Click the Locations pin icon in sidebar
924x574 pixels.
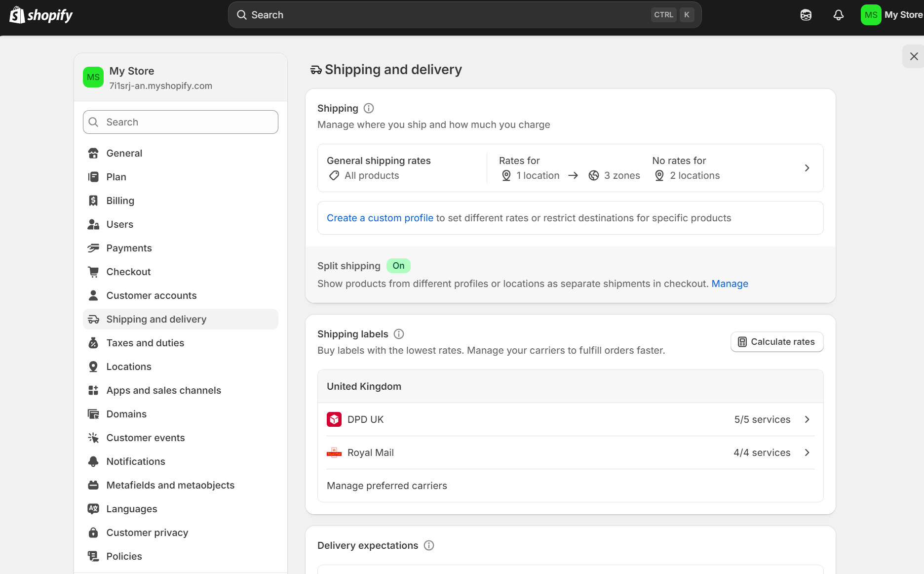(x=93, y=366)
